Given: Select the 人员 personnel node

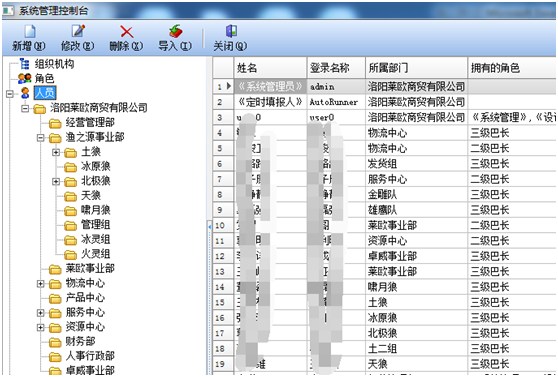Looking at the screenshot, I should pos(45,93).
